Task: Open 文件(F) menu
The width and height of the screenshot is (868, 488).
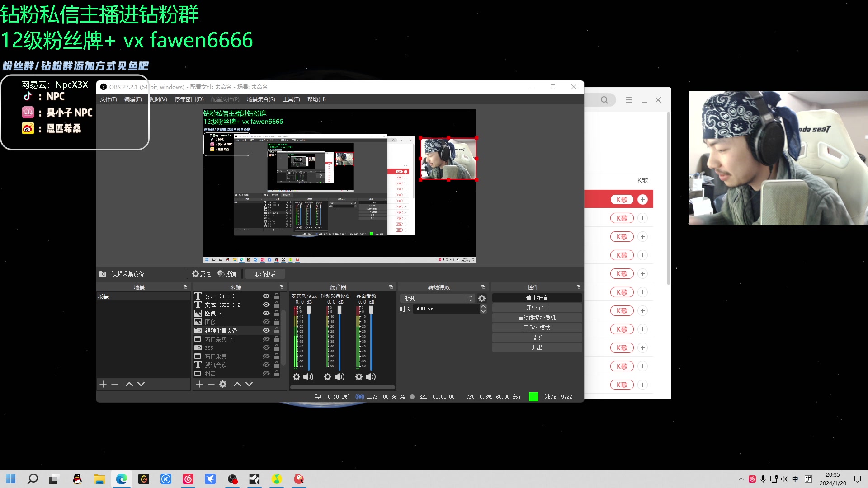Action: click(108, 99)
